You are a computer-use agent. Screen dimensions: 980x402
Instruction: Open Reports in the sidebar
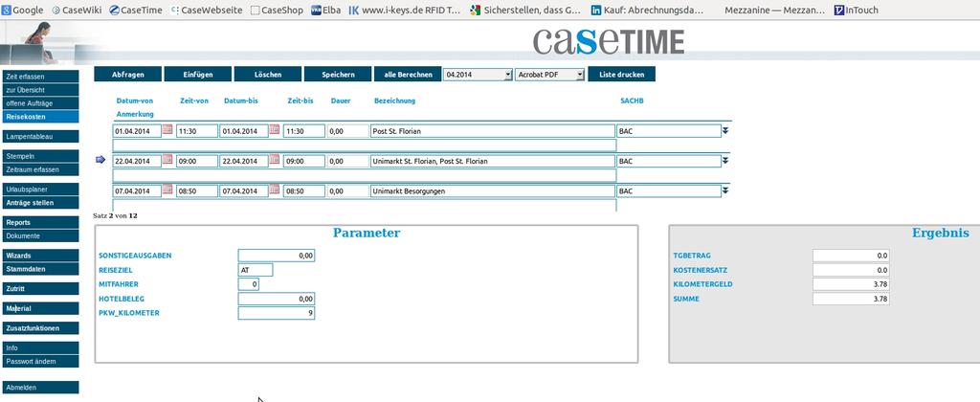click(40, 223)
